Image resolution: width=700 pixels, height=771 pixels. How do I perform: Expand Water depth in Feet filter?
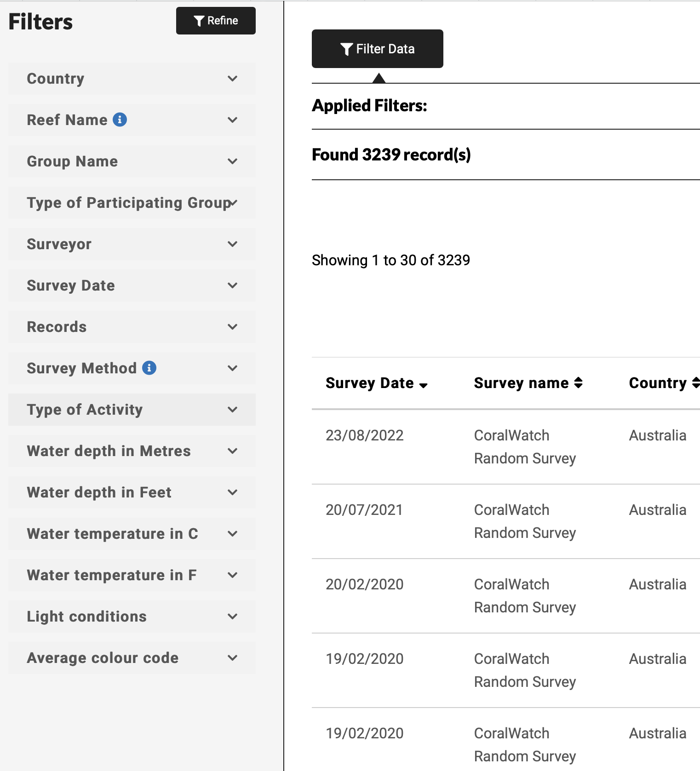click(132, 492)
